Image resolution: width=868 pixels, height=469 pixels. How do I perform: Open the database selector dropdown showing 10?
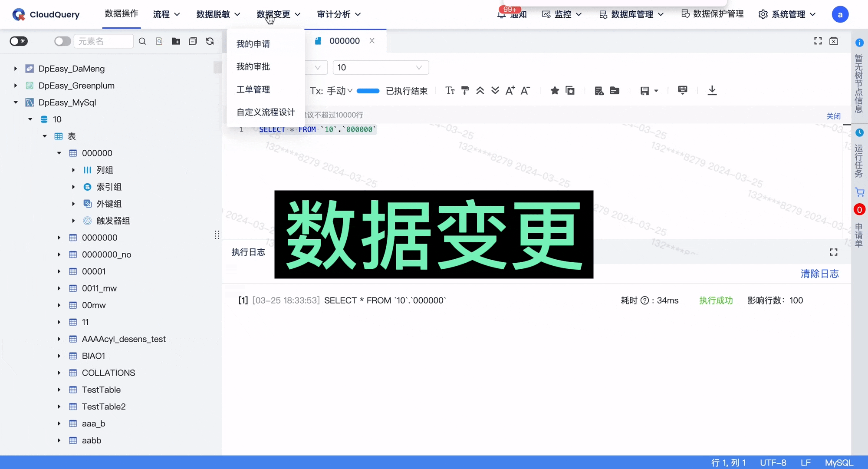(381, 67)
